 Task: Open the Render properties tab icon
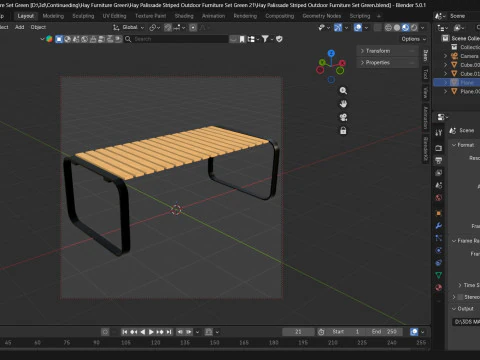439,148
